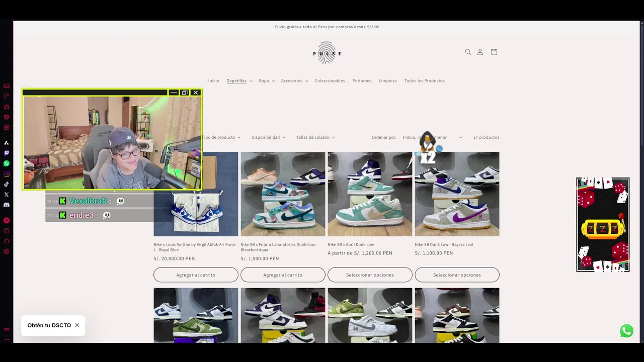This screenshot has width=644, height=362.
Task: Open the Rayssa Leal Dunk Low product image
Action: (457, 194)
